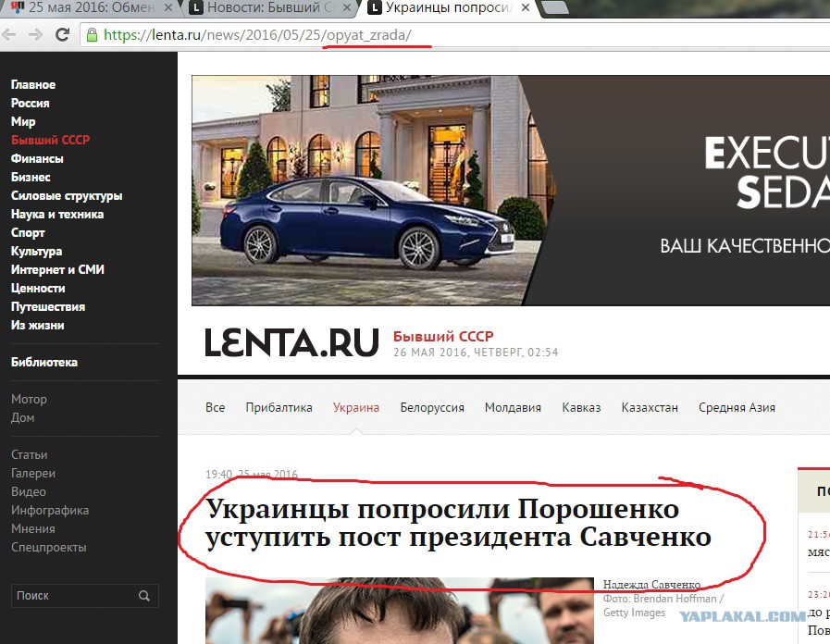Go to the Культура section
The width and height of the screenshot is (830, 644).
coord(36,252)
